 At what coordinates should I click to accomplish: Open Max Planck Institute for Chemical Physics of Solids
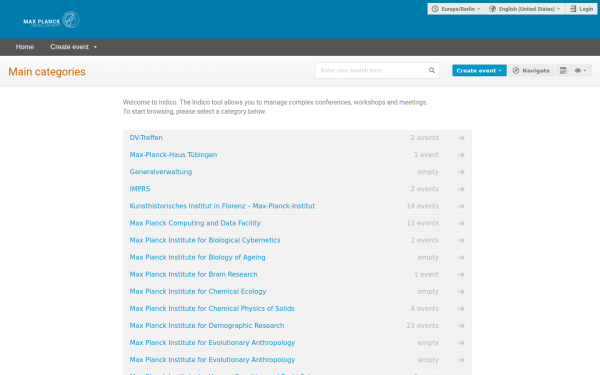coord(212,308)
